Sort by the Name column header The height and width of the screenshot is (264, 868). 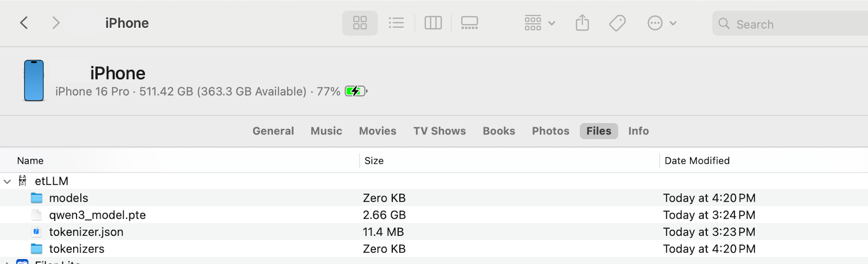(x=30, y=160)
